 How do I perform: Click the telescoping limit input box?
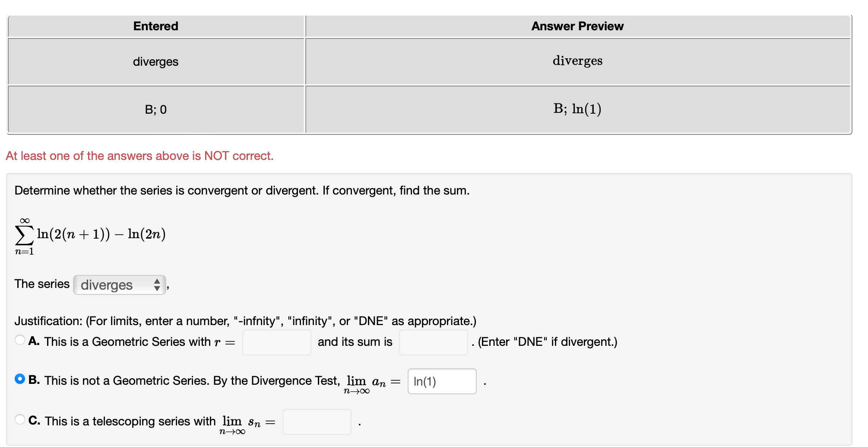[x=317, y=421]
